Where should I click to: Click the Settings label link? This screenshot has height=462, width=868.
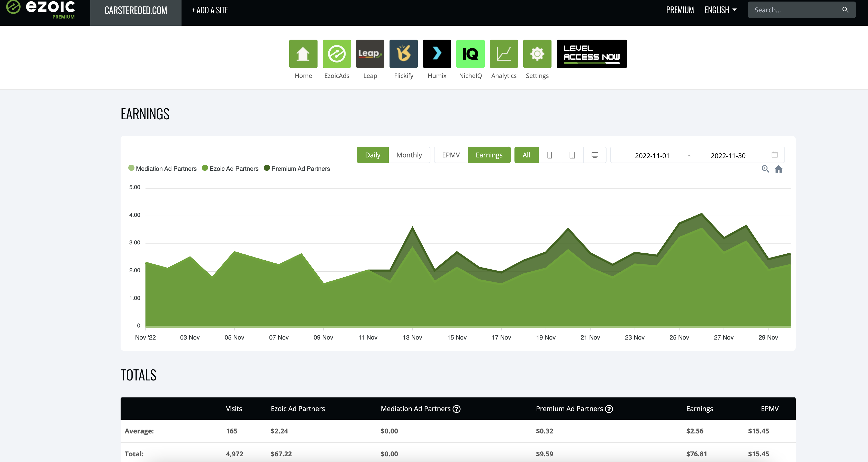point(537,76)
